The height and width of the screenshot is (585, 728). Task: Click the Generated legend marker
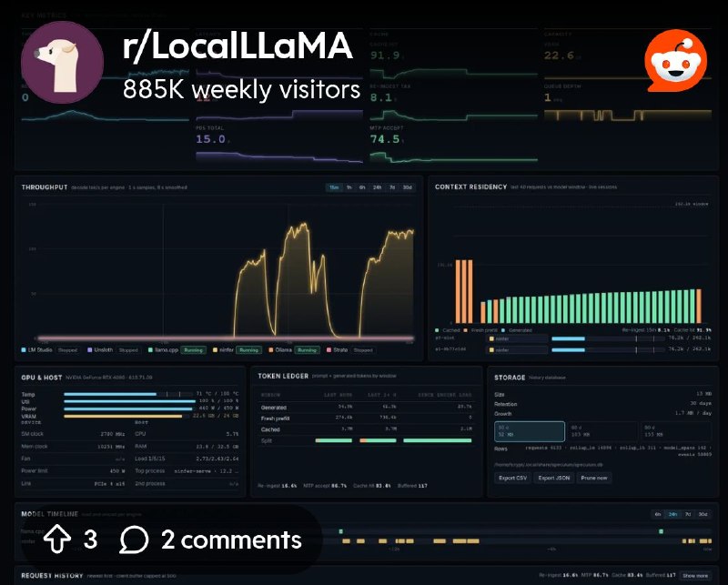pyautogui.click(x=503, y=330)
